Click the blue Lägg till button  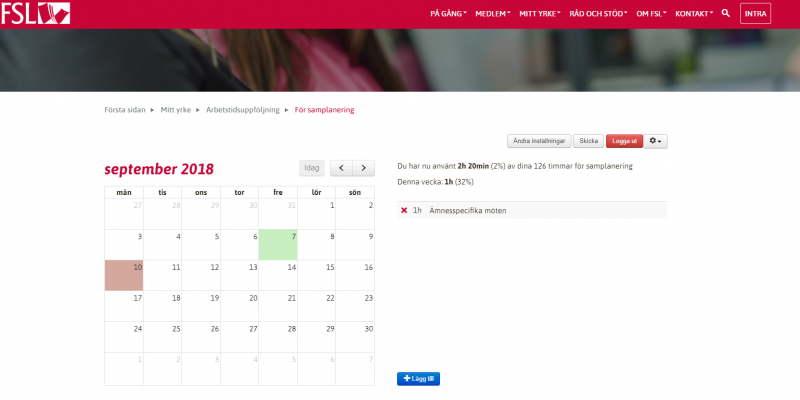[x=418, y=378]
